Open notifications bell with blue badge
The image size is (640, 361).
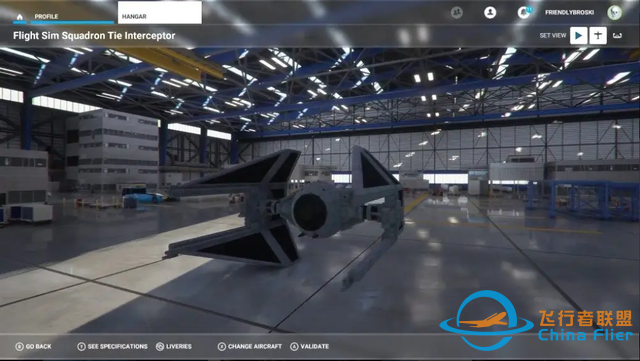(524, 12)
